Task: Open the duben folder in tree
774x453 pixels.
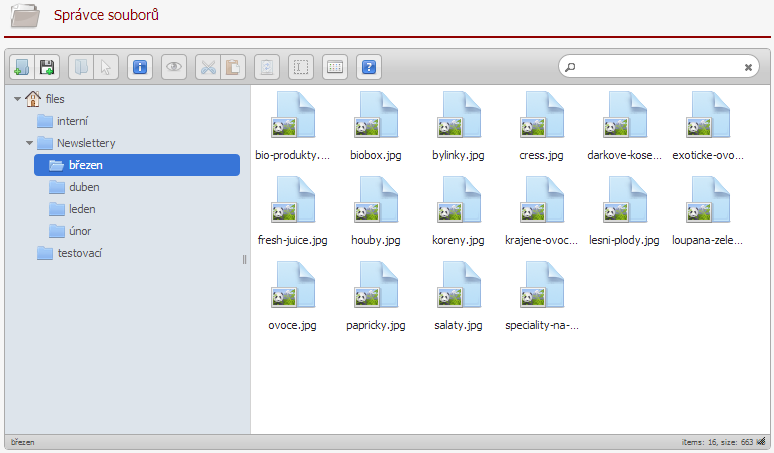Action: [x=75, y=187]
